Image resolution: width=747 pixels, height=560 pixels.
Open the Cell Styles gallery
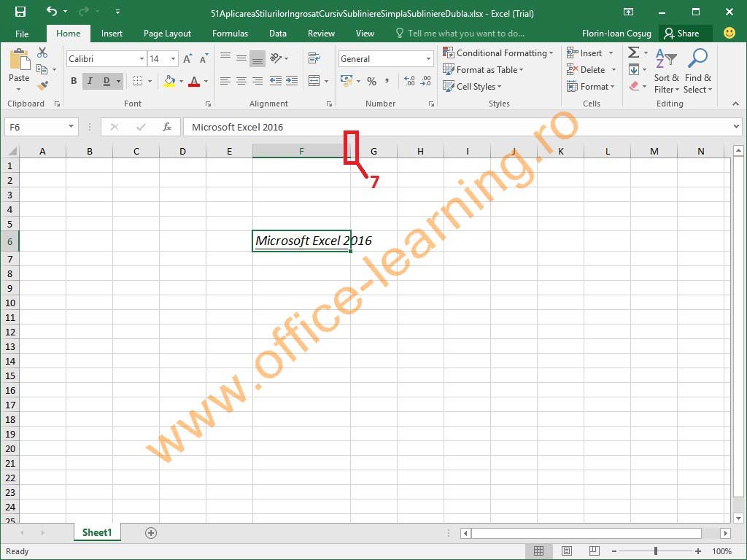(x=472, y=86)
